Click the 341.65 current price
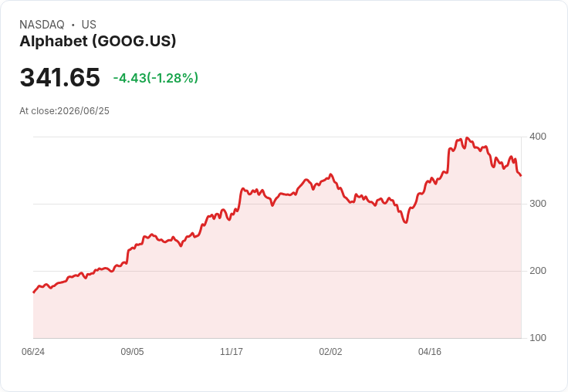The height and width of the screenshot is (392, 568). coord(59,77)
